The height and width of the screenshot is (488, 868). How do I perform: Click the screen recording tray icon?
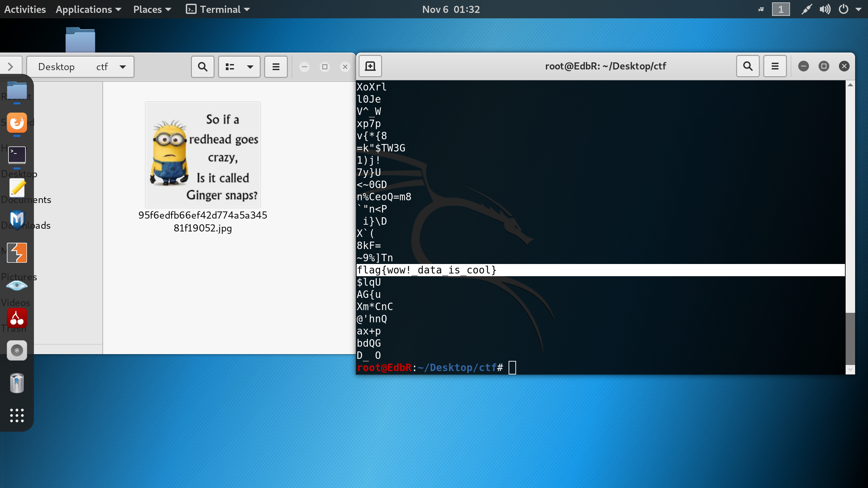click(761, 9)
